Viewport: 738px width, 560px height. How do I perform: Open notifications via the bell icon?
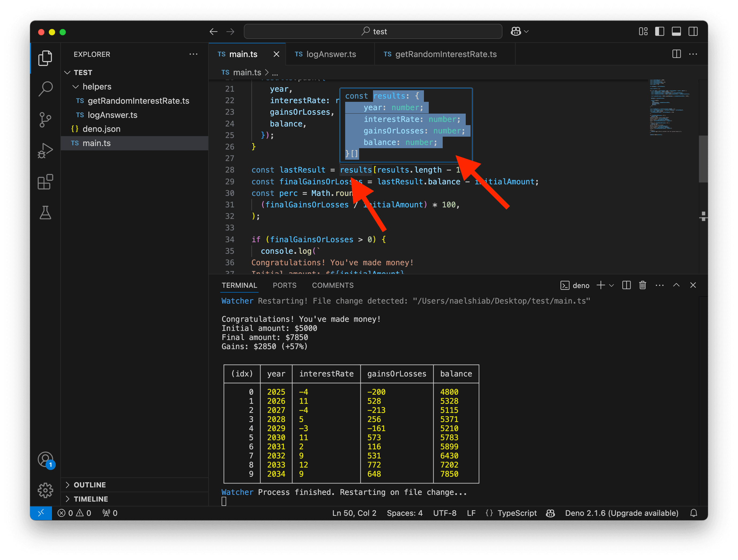point(694,513)
